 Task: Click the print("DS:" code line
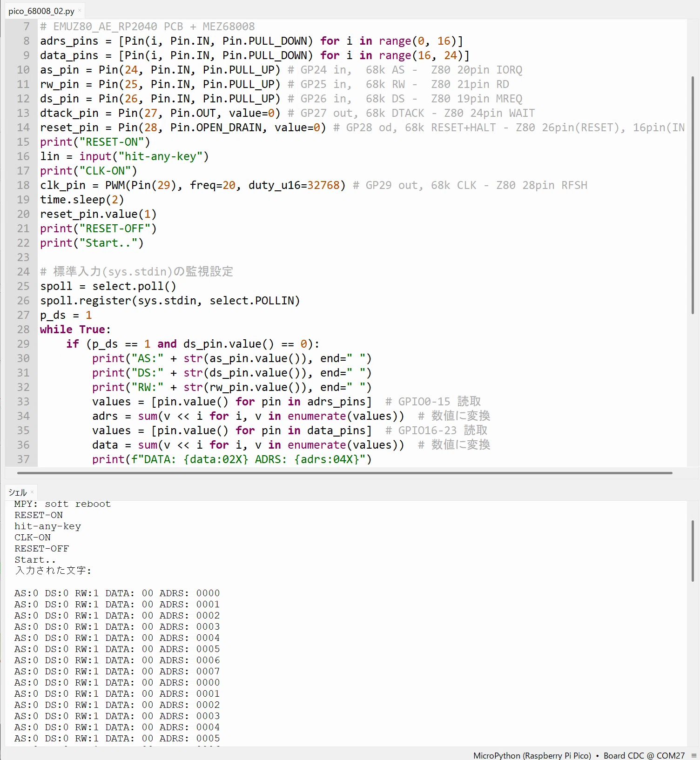point(232,373)
